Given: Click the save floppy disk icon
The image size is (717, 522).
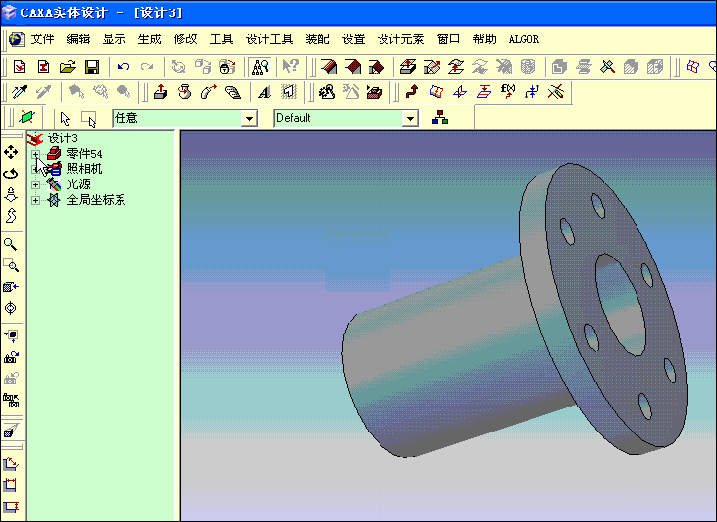Looking at the screenshot, I should coord(92,67).
